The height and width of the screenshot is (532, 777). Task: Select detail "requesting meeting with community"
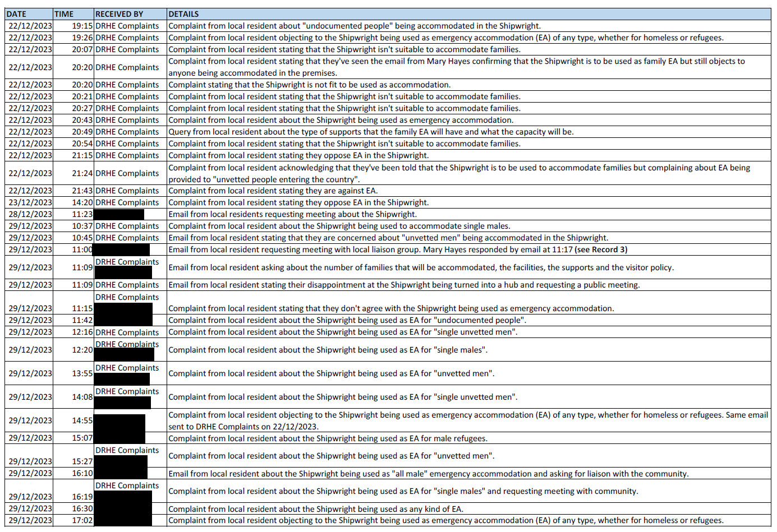pyautogui.click(x=469, y=491)
